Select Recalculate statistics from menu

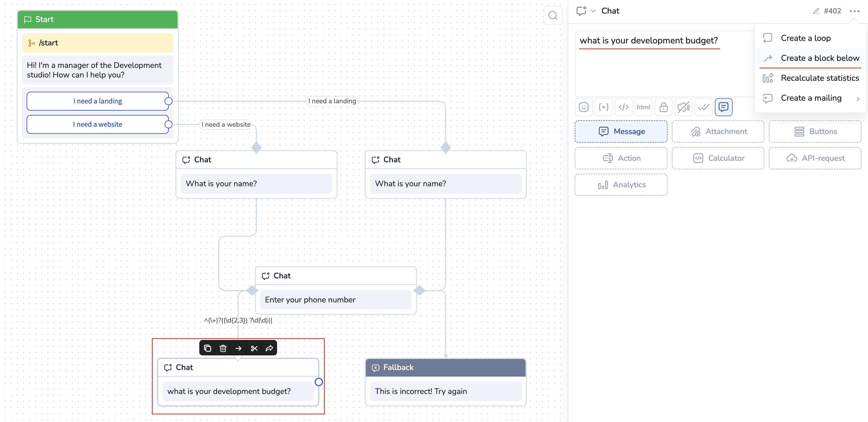(x=820, y=78)
